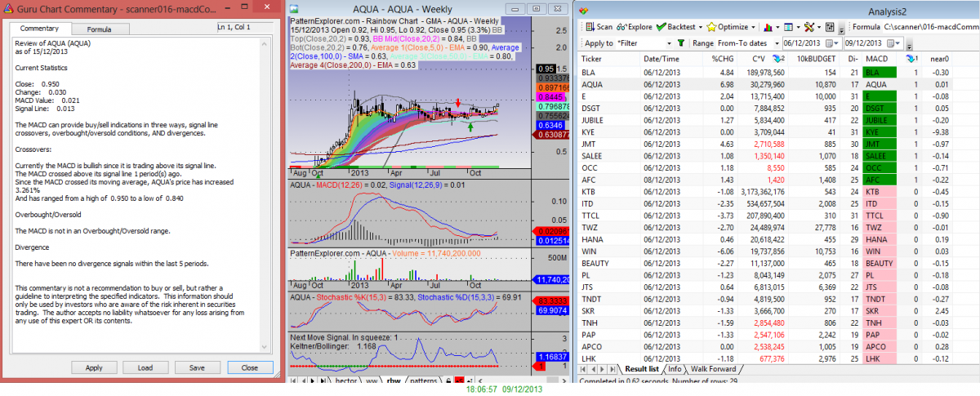Select Info tab in Analysis window
Viewport: 980px width, 396px height.
point(675,369)
